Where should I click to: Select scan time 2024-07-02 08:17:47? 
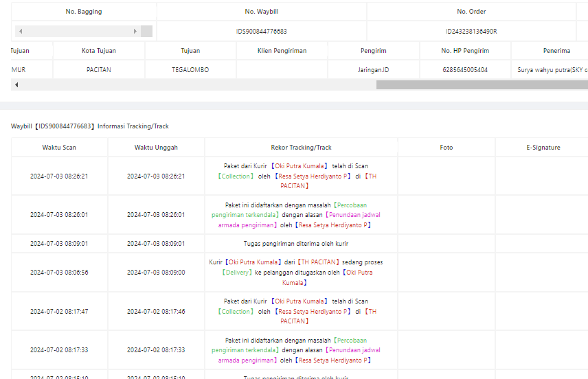coord(59,312)
